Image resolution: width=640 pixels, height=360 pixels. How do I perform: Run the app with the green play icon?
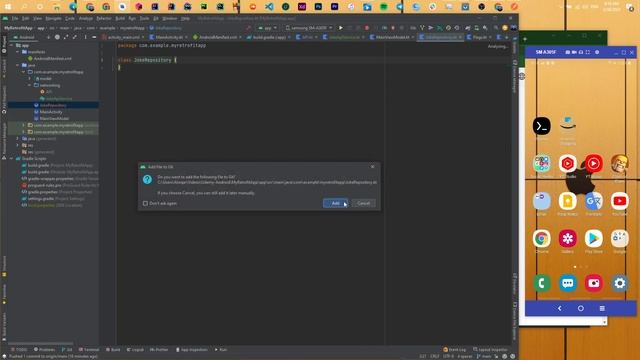pos(340,28)
